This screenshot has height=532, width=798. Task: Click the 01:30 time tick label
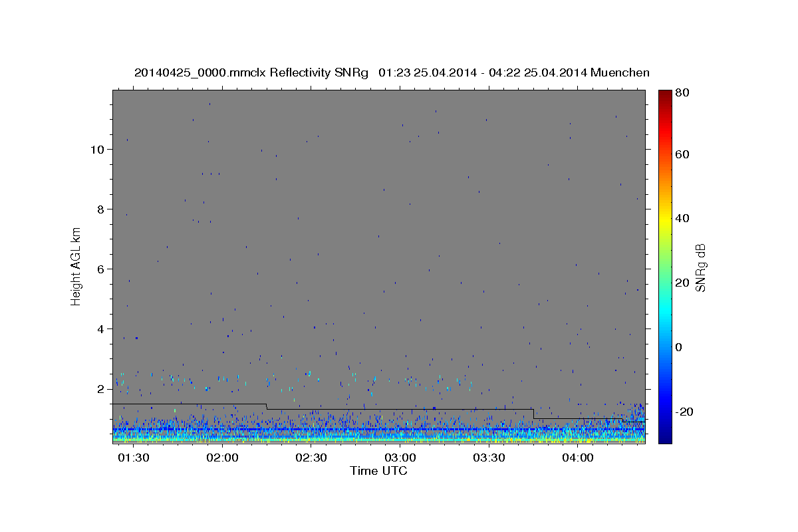point(133,458)
